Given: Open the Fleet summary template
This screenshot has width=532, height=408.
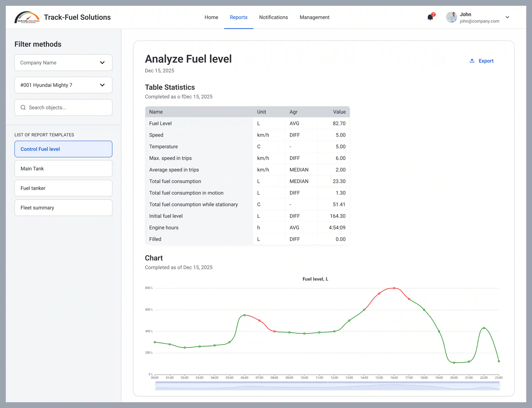Looking at the screenshot, I should [63, 208].
